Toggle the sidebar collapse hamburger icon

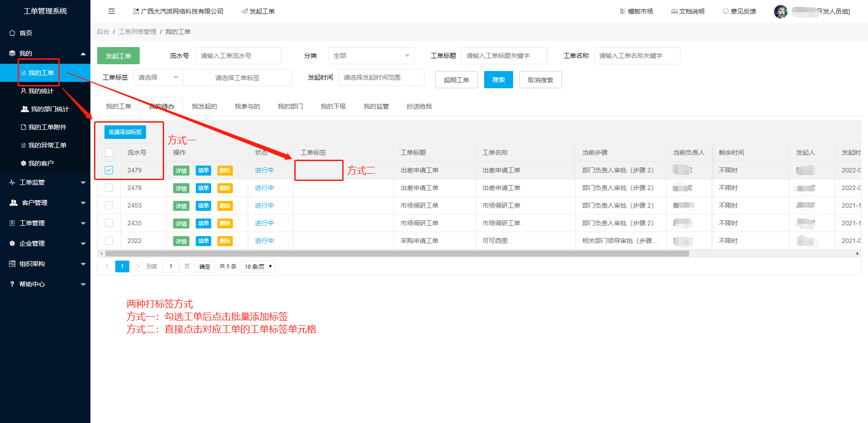click(x=112, y=11)
